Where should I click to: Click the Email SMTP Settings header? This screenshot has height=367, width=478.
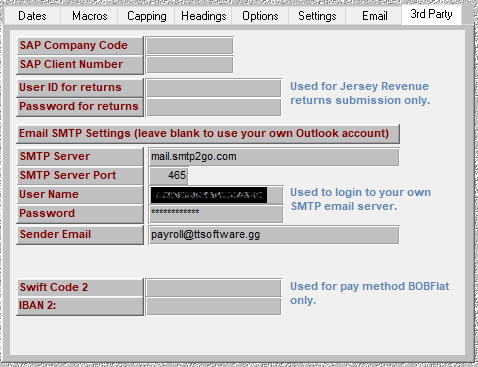(x=208, y=134)
